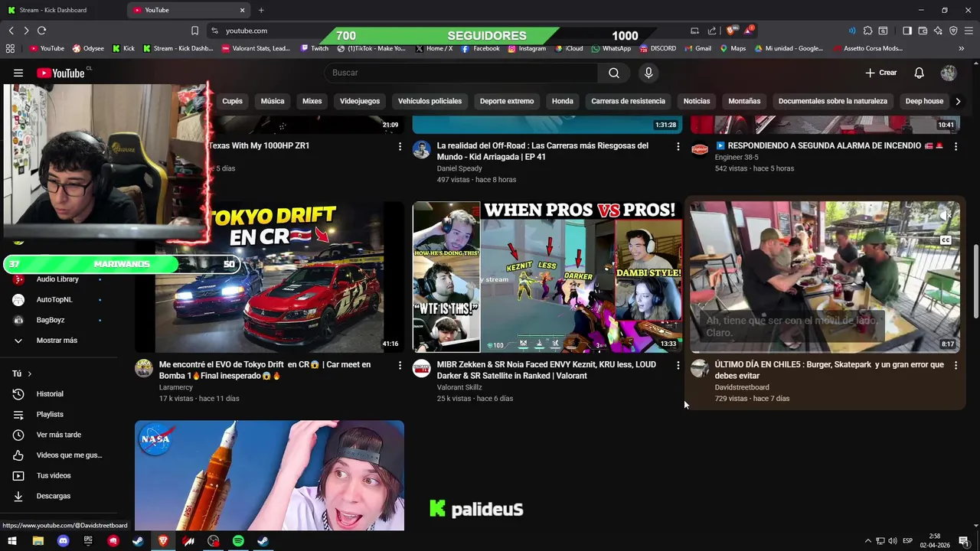980x551 pixels.
Task: Open the Twitch bookmark
Action: (314, 48)
